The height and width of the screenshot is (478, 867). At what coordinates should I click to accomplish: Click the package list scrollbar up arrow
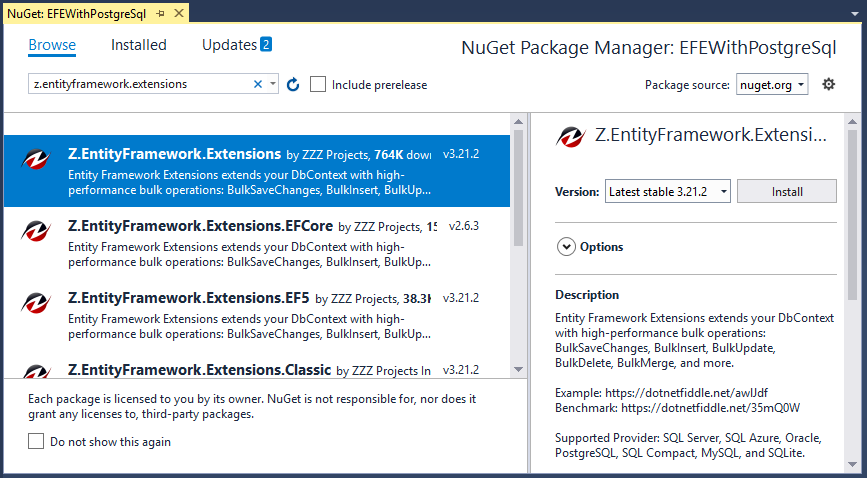[518, 121]
